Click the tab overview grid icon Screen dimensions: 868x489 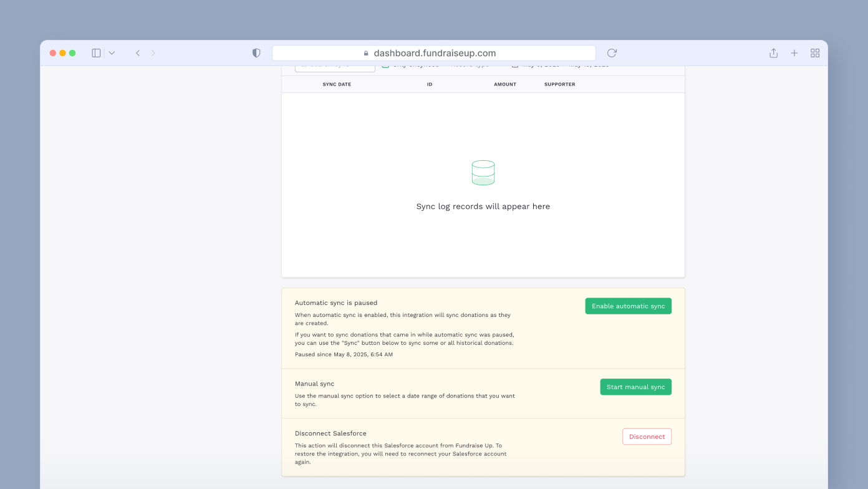[815, 53]
